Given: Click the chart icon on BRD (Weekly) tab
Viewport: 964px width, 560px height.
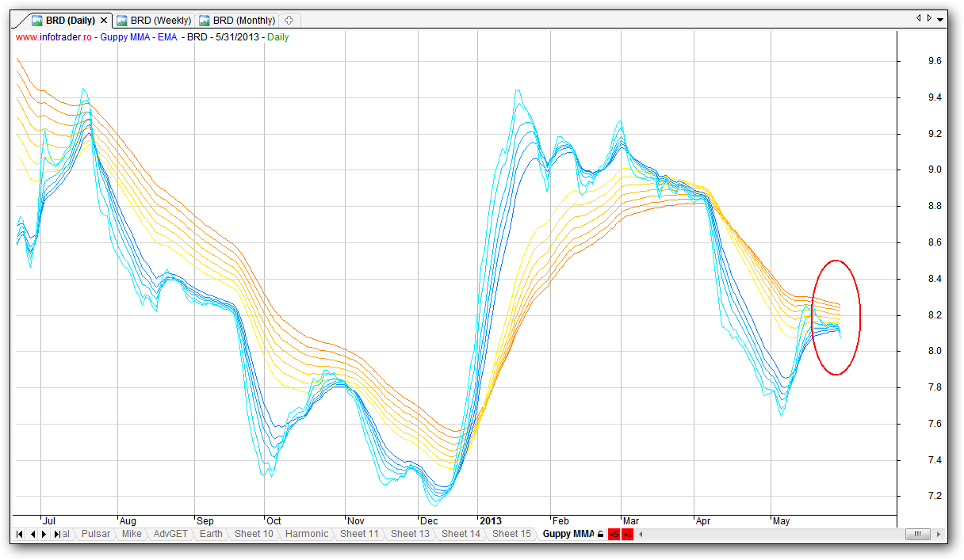Looking at the screenshot, I should [x=122, y=21].
